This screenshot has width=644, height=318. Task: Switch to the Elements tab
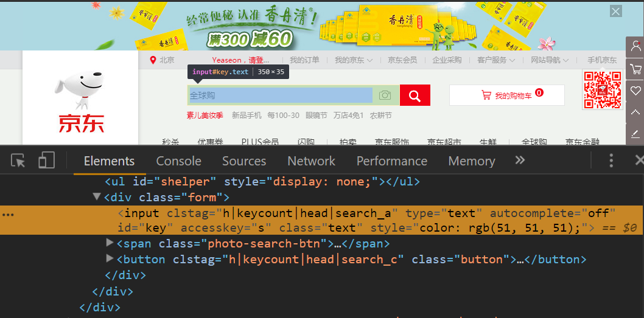[109, 161]
